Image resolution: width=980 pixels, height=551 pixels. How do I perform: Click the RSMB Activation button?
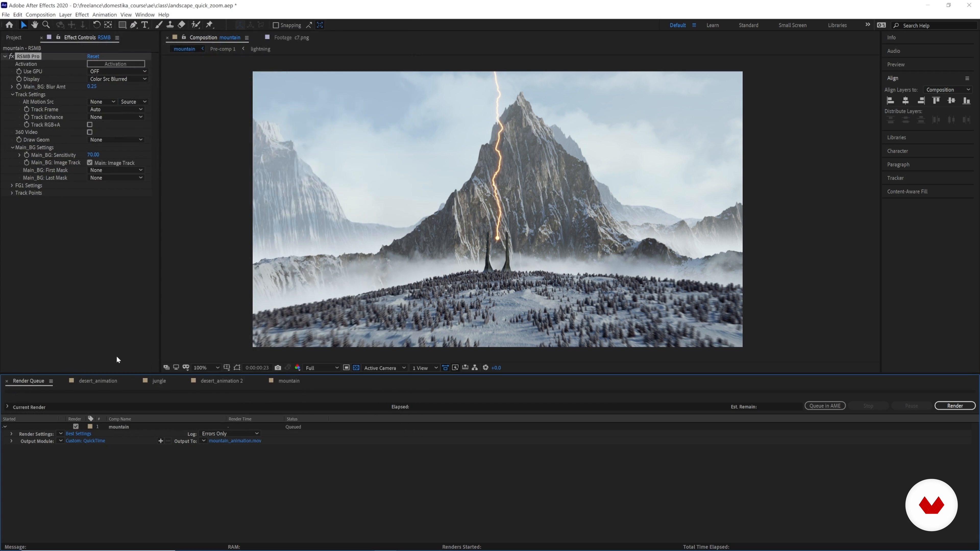pyautogui.click(x=116, y=64)
